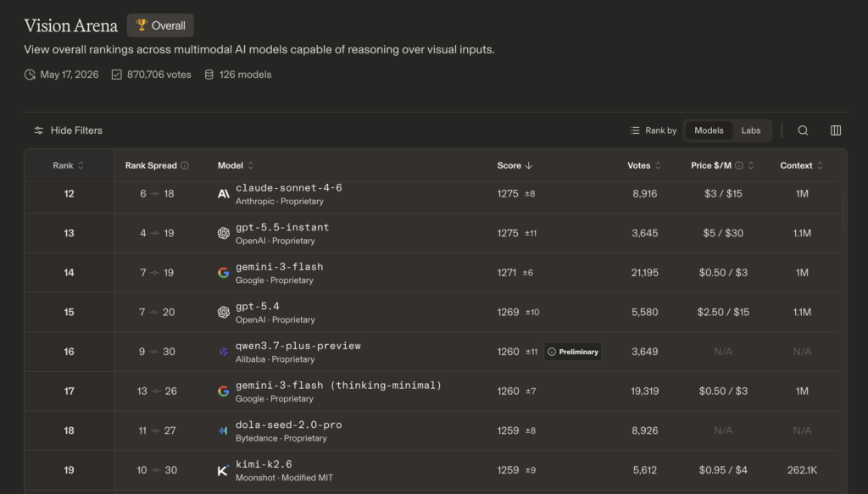Click the Preliminary badge on qwen3.7-plus-preview

(573, 352)
